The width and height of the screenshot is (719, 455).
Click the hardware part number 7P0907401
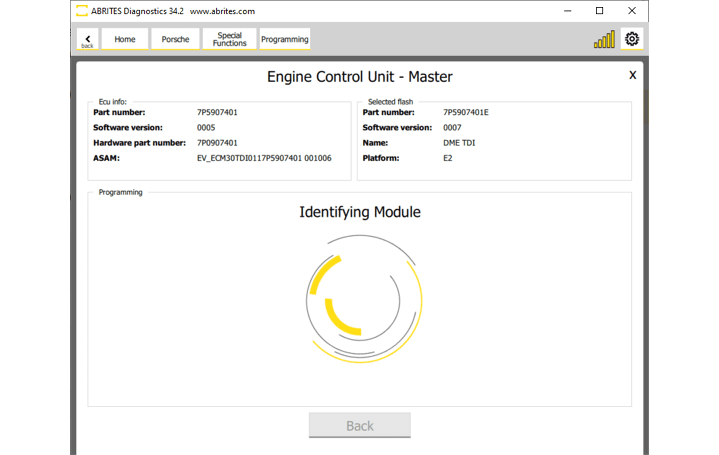(217, 143)
